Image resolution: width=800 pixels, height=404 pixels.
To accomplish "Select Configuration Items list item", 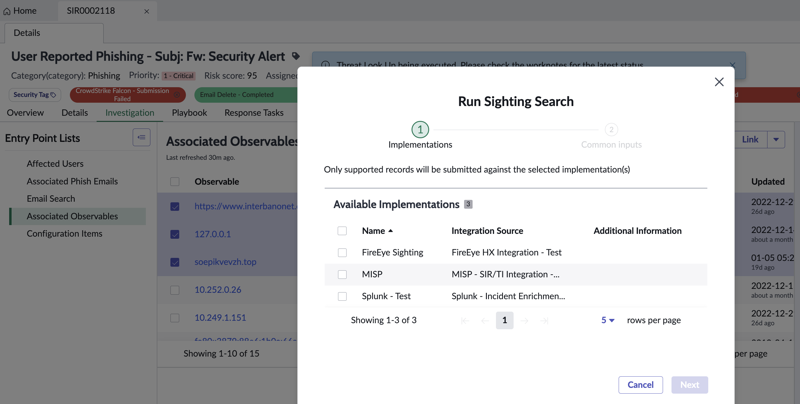I will (64, 234).
